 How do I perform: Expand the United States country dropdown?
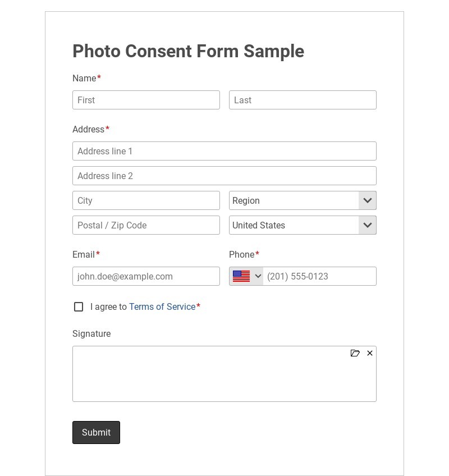[x=294, y=225]
